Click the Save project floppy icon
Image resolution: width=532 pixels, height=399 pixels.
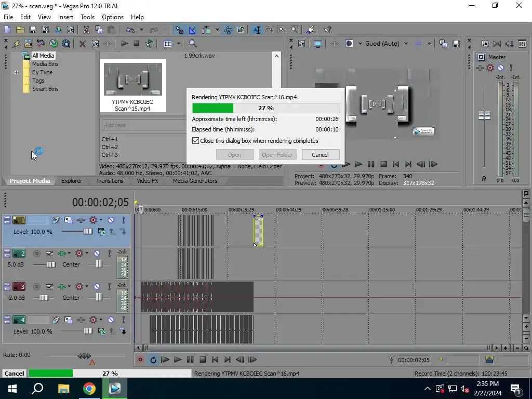point(33,30)
